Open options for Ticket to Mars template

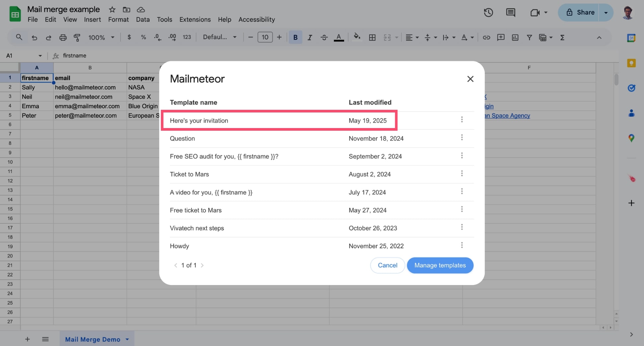(462, 173)
